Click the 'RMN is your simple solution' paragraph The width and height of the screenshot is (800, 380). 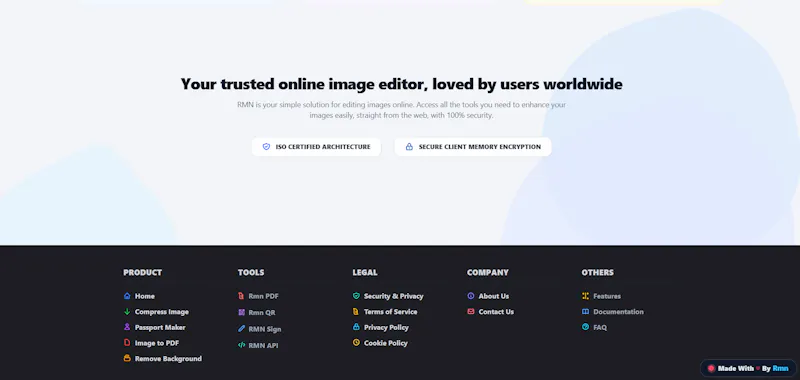point(402,110)
